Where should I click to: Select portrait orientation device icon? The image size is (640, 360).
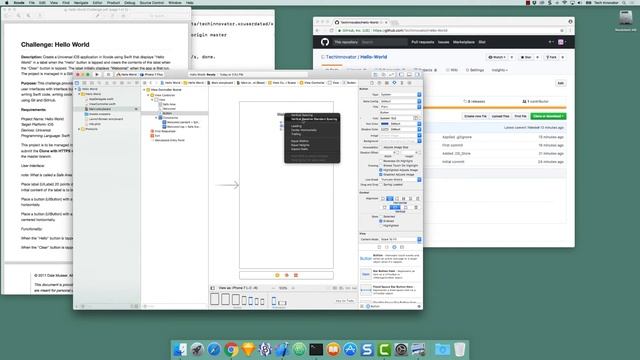tap(274, 301)
